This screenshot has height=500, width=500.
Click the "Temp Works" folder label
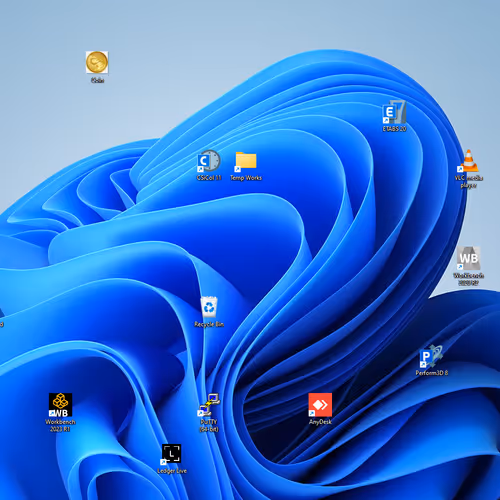tap(246, 178)
